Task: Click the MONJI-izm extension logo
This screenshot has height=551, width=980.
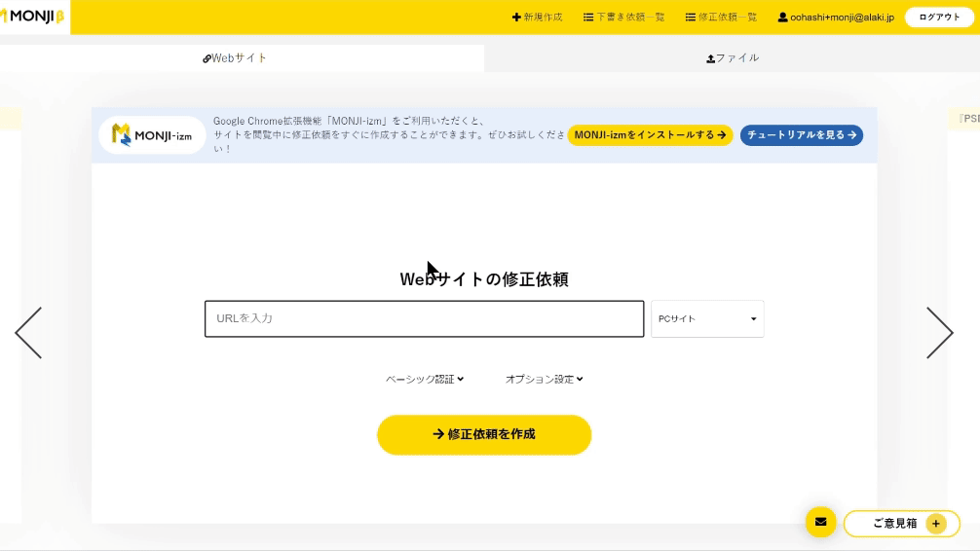Action: (x=152, y=135)
